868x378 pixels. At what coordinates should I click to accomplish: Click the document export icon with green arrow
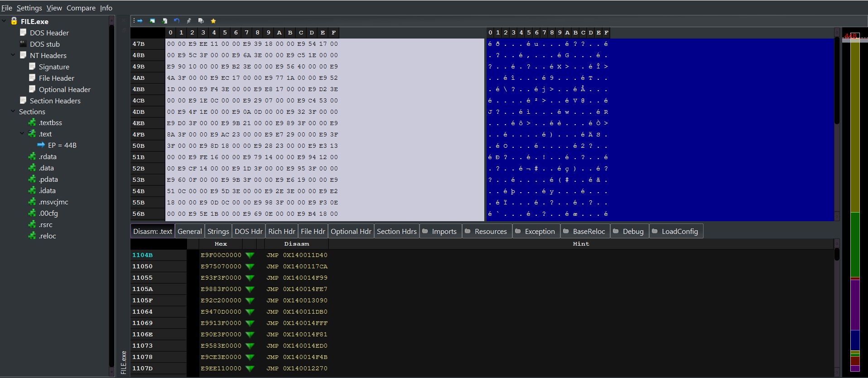164,21
